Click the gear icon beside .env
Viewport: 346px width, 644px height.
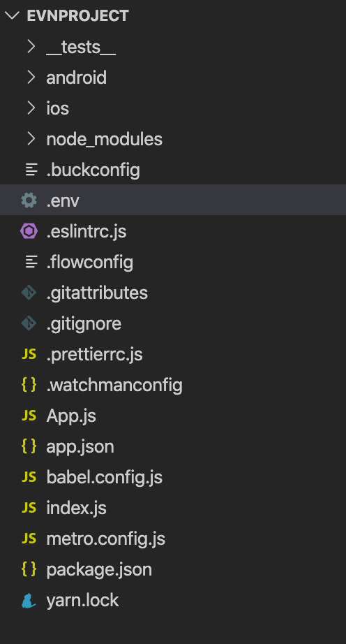tap(29, 200)
